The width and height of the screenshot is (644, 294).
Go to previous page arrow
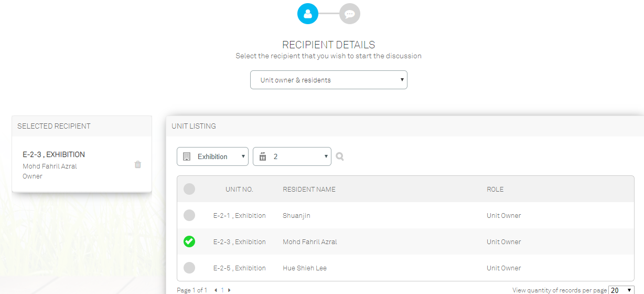tap(216, 290)
